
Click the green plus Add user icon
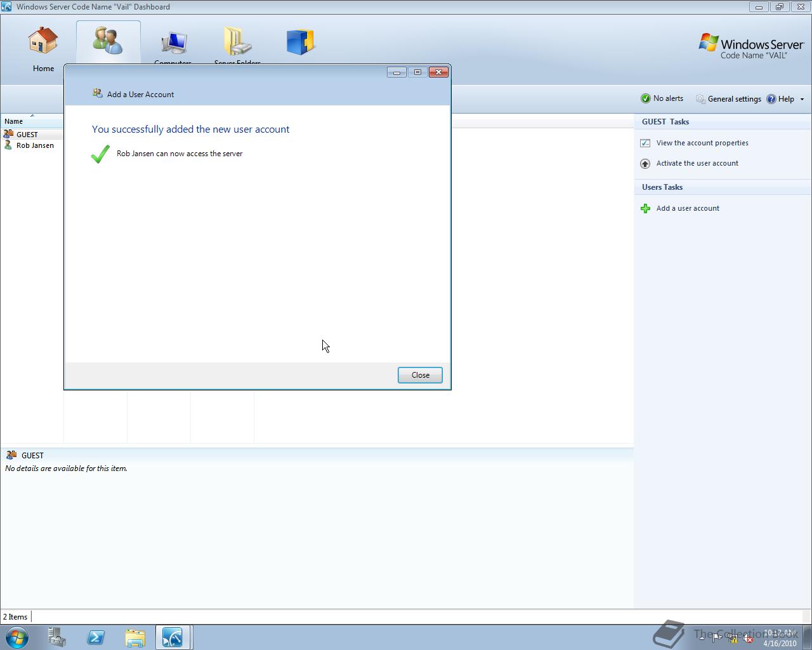point(645,208)
